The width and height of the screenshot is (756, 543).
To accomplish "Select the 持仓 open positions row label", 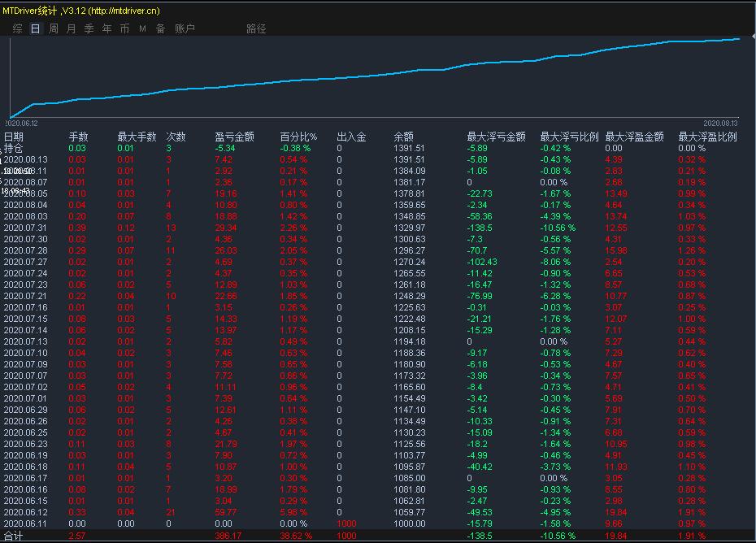I will pos(14,148).
